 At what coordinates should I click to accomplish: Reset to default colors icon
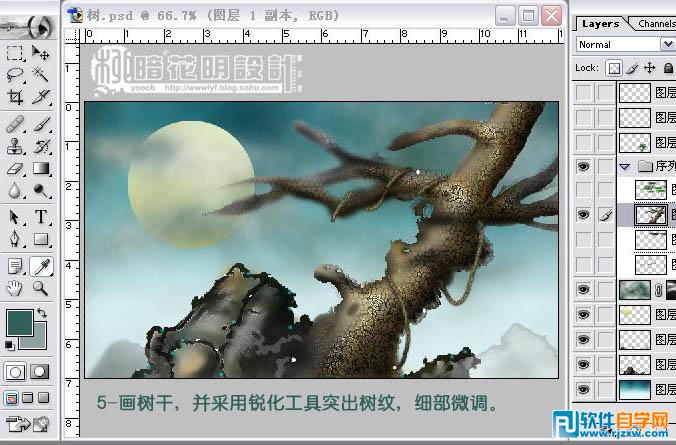[9, 345]
